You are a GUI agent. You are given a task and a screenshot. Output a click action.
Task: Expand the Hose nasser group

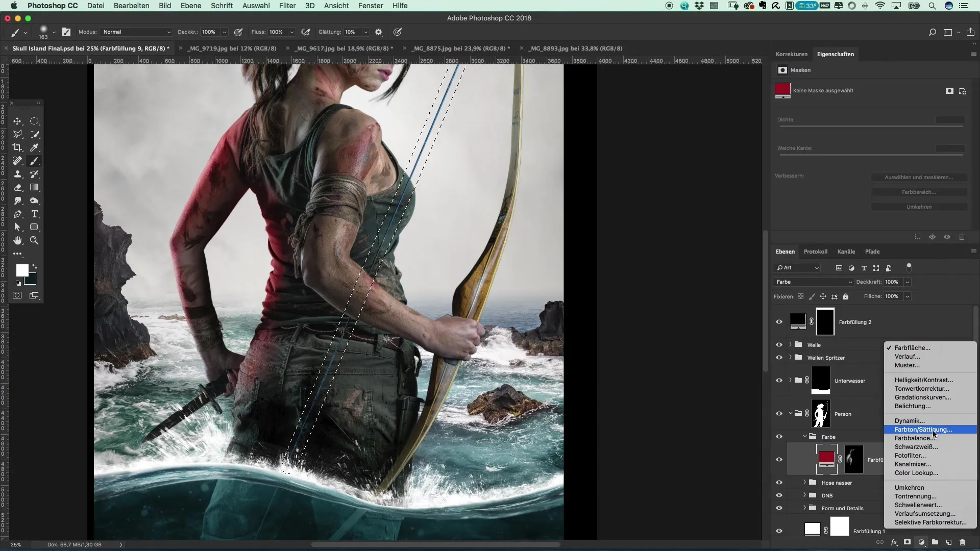(805, 482)
